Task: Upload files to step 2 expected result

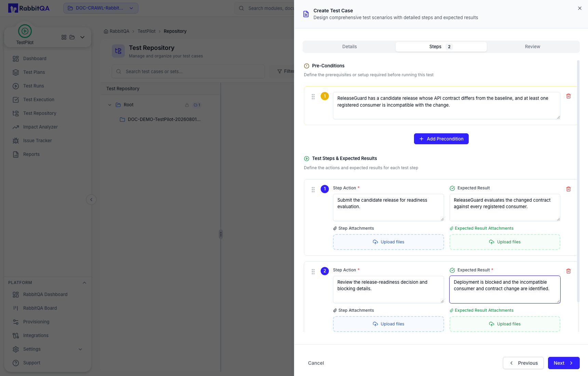Action: [505, 324]
